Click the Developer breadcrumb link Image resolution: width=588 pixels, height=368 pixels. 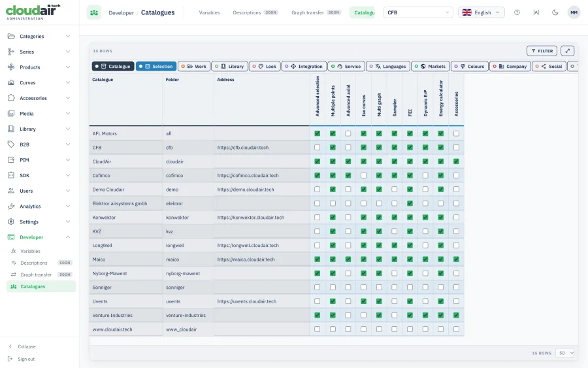pyautogui.click(x=121, y=13)
